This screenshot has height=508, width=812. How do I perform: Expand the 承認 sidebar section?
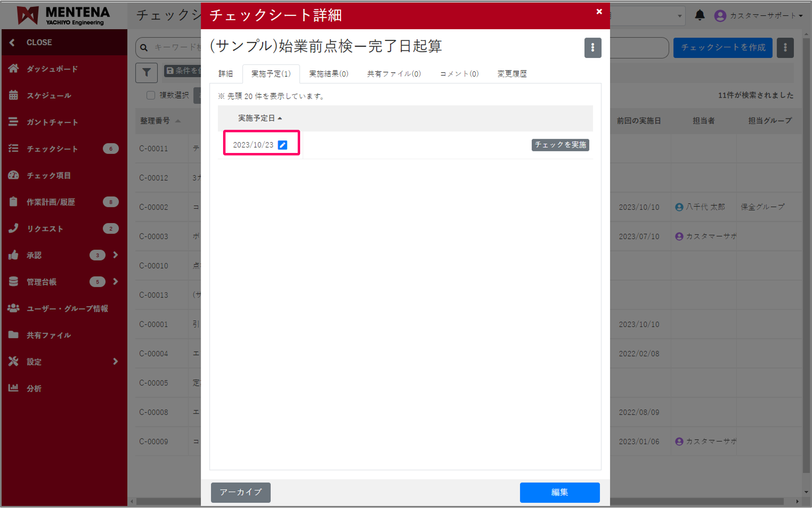point(116,255)
